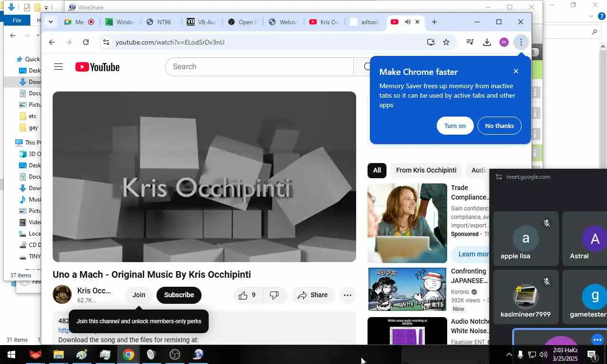This screenshot has height=364, width=607.
Task: Like the video with thumbs up
Action: [248, 295]
